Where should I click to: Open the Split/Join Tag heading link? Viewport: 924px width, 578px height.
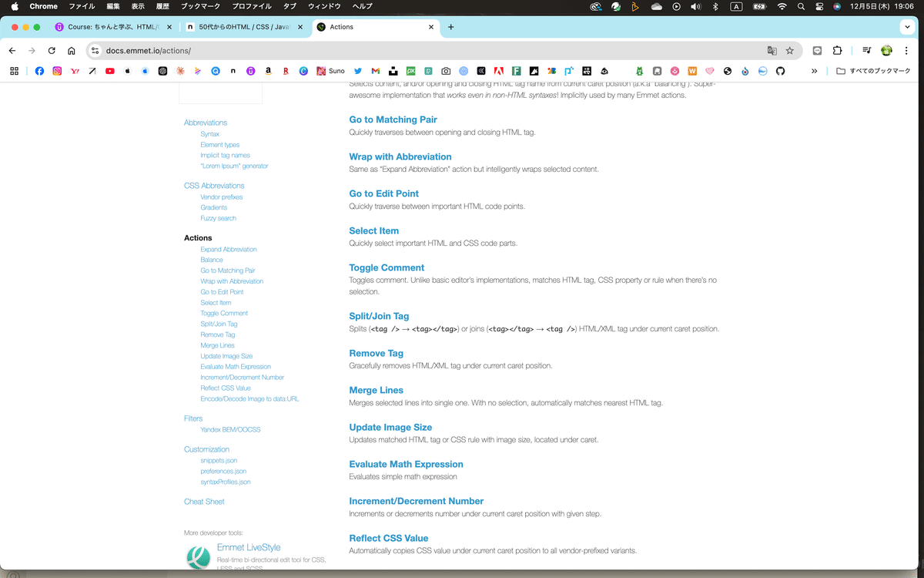(379, 316)
